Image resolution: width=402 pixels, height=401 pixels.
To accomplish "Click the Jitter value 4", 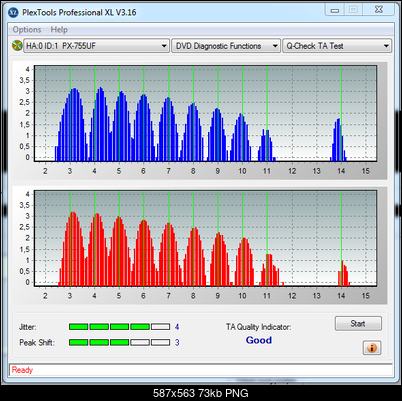I will 177,327.
